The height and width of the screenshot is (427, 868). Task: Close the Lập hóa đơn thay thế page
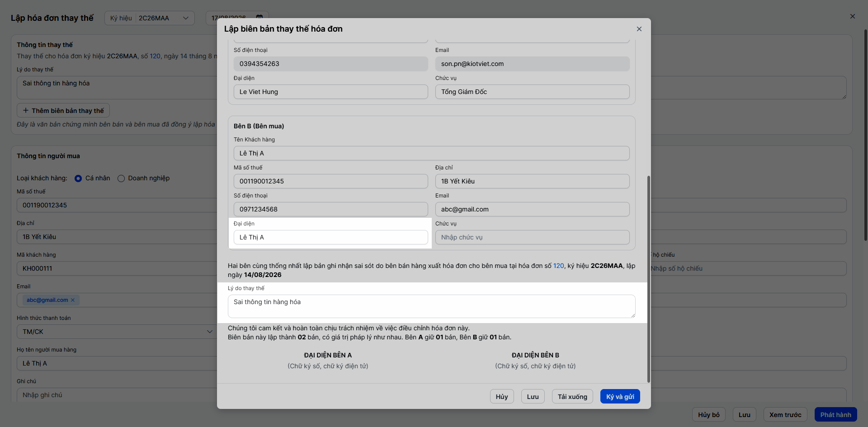(853, 16)
